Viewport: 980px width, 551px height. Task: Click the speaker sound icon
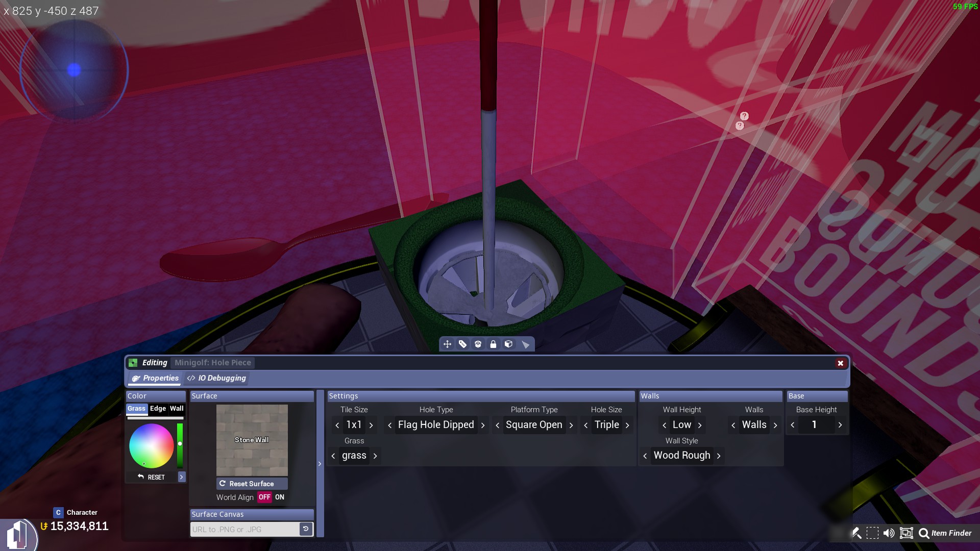(889, 533)
